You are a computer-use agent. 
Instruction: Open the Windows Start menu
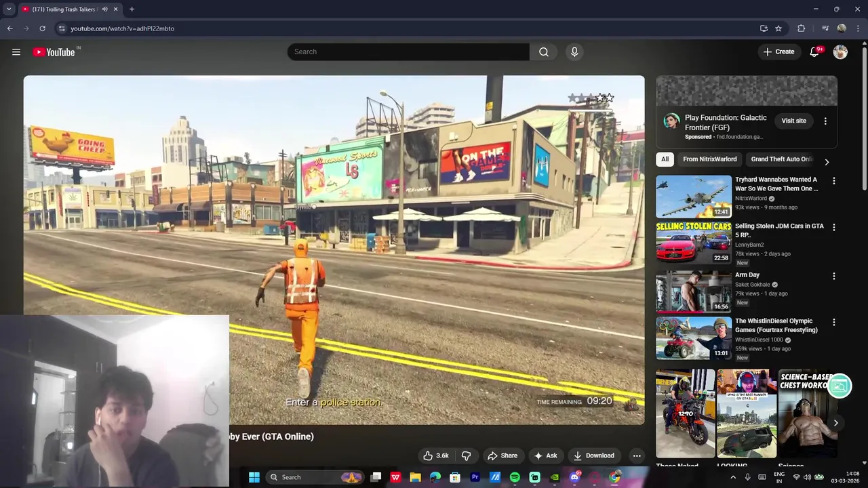(x=254, y=477)
